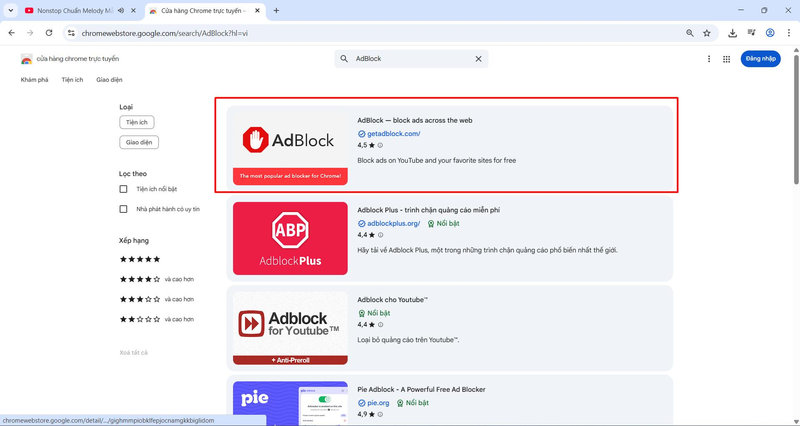Click the rating info icon on Adblock cho Youtube row

(x=380, y=325)
